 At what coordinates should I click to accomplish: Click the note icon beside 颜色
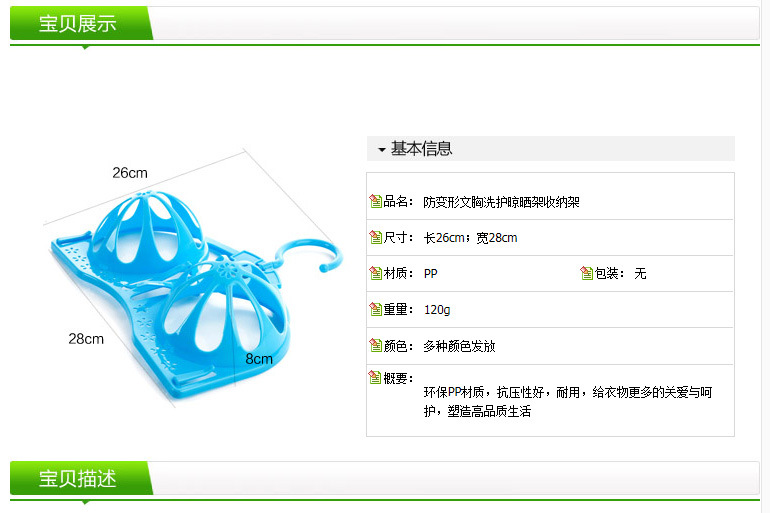pos(375,346)
